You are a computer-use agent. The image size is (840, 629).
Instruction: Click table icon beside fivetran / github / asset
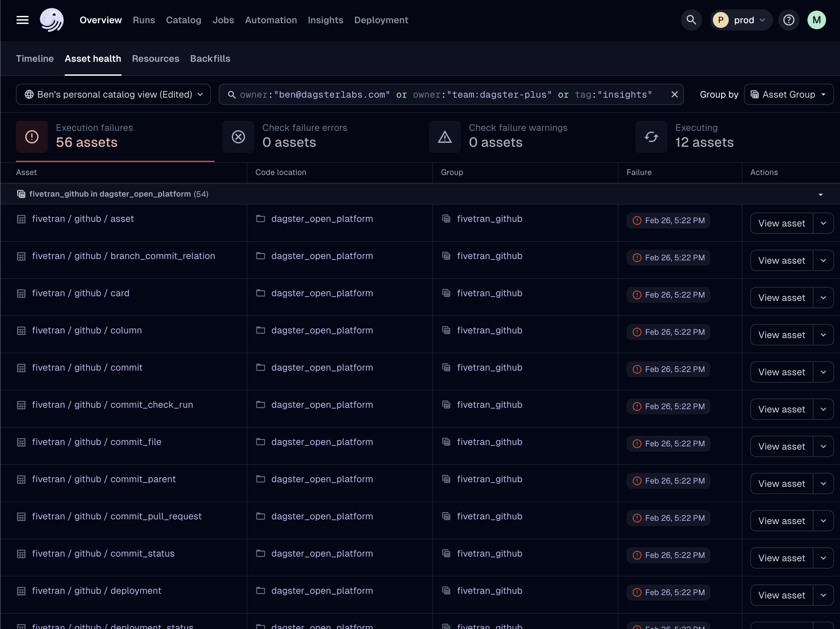[21, 219]
